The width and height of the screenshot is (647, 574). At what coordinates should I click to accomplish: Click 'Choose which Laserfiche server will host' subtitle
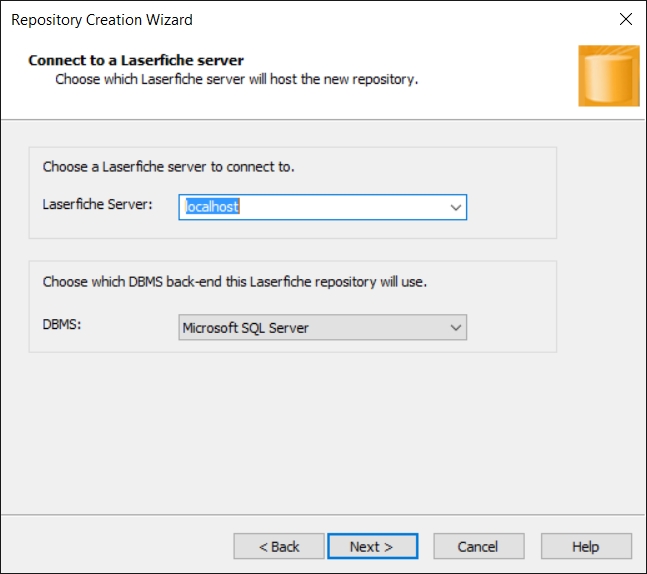point(236,79)
